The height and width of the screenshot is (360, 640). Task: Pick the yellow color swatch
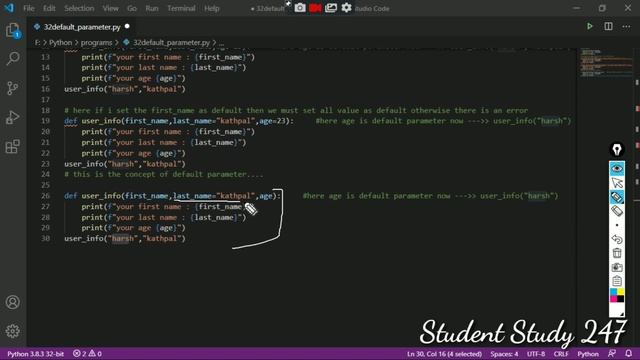coord(620,292)
